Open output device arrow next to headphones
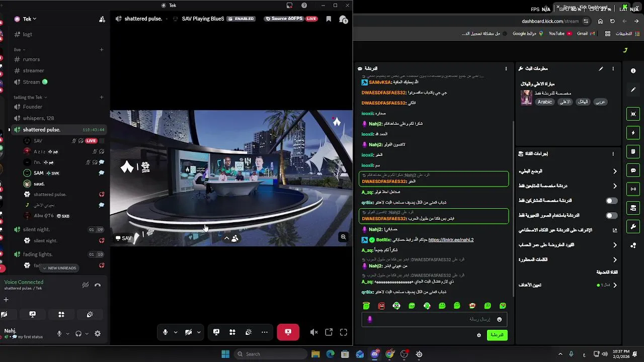 click(87, 333)
